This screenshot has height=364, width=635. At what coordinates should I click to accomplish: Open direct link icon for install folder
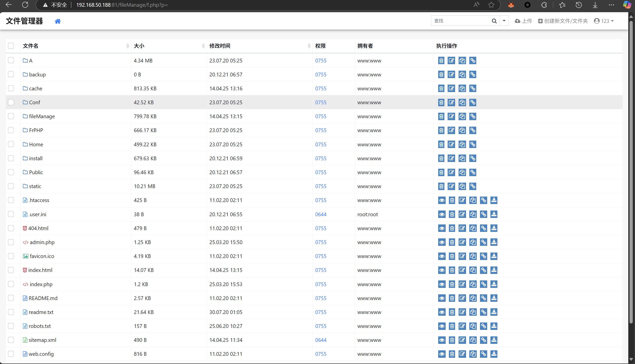473,158
